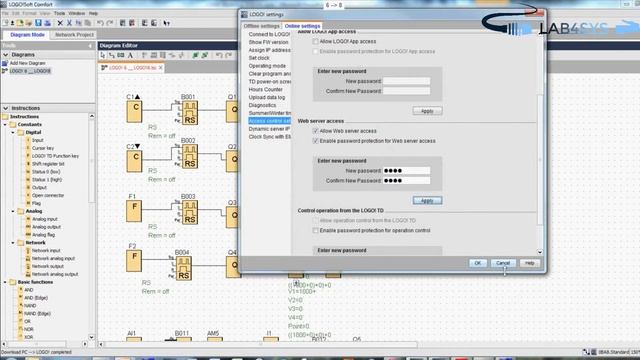The image size is (640, 360).
Task: Click the Web server New password field
Action: [x=407, y=171]
